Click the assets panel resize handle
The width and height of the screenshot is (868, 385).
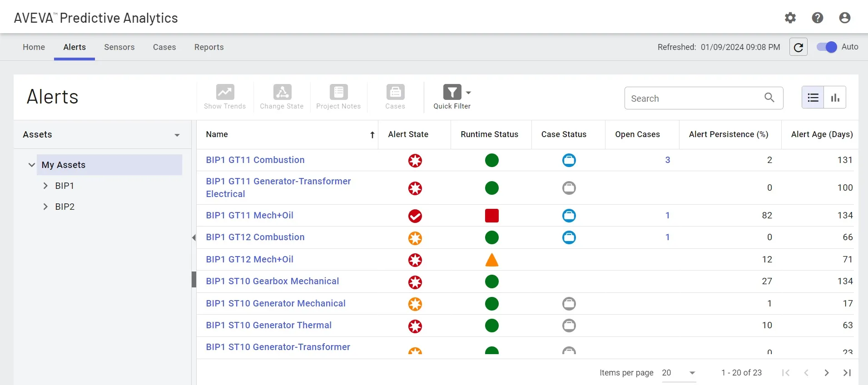tap(194, 280)
